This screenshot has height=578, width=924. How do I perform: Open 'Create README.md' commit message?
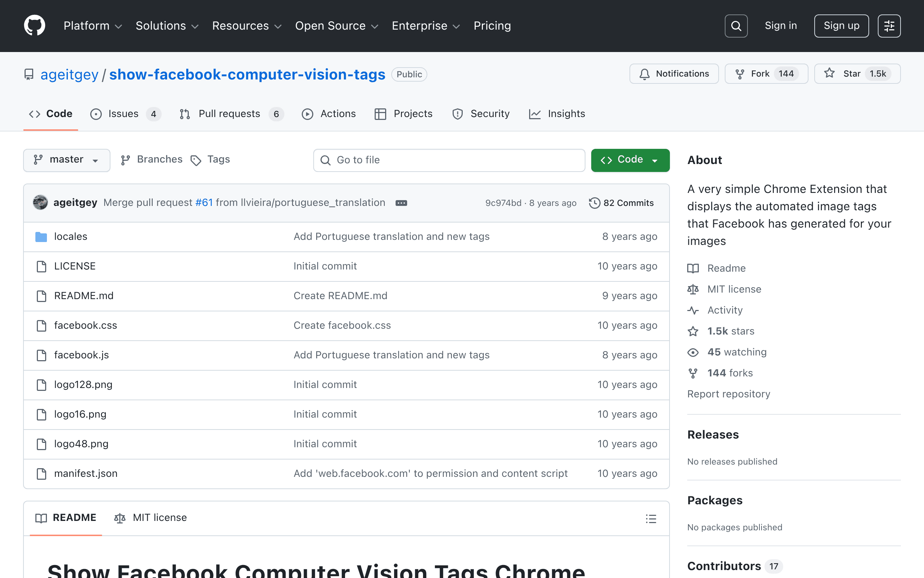[x=340, y=296]
